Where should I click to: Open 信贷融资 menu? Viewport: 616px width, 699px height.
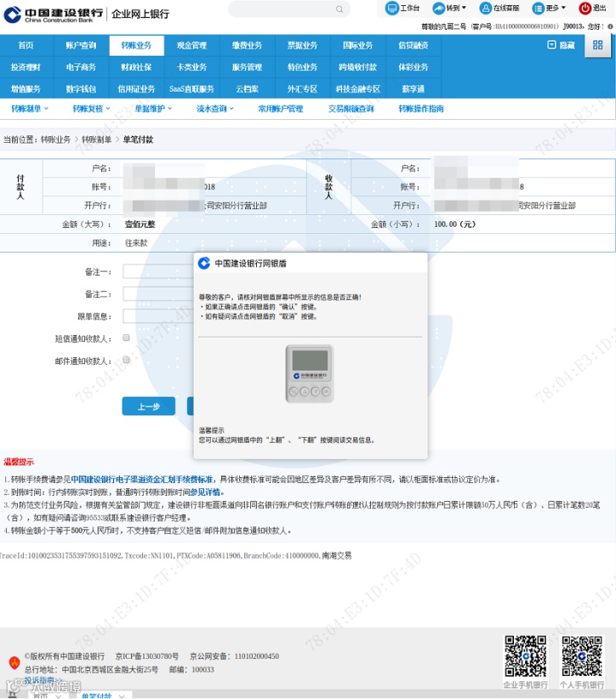click(413, 45)
